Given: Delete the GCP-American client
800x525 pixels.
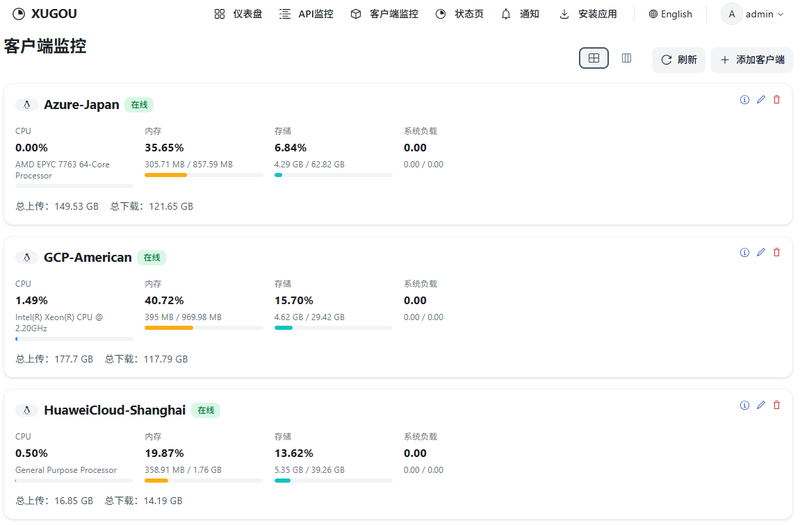Looking at the screenshot, I should (x=777, y=253).
